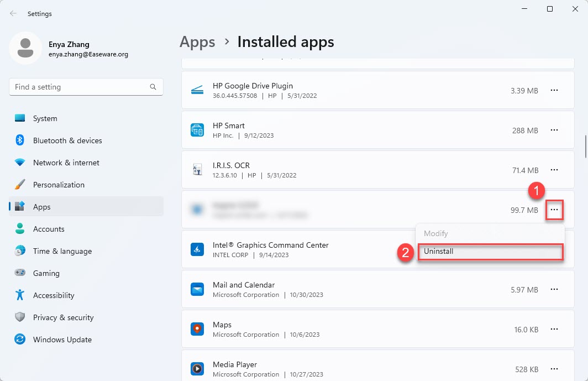The height and width of the screenshot is (381, 588).
Task: Click the installed apps list scrollbar
Action: pyautogui.click(x=585, y=147)
